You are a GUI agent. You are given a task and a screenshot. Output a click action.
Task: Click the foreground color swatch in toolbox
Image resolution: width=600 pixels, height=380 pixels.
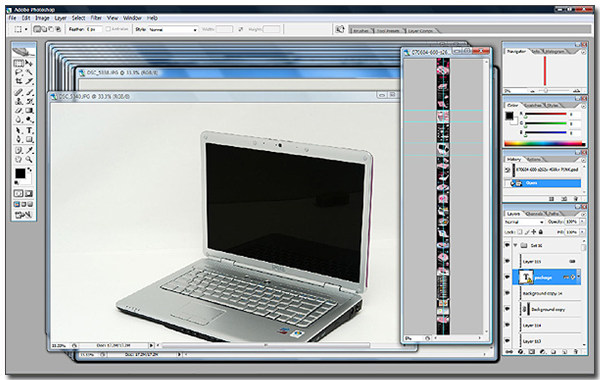(20, 174)
